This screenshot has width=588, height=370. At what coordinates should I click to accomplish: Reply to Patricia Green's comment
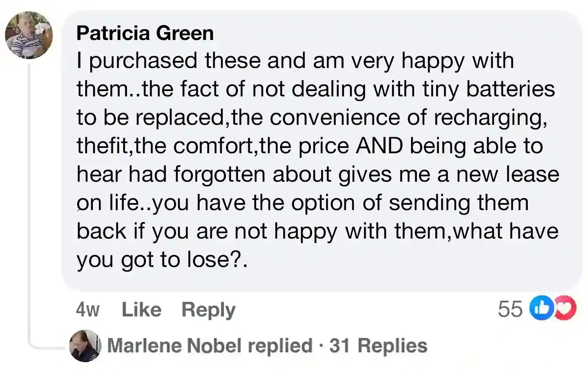[x=208, y=309]
